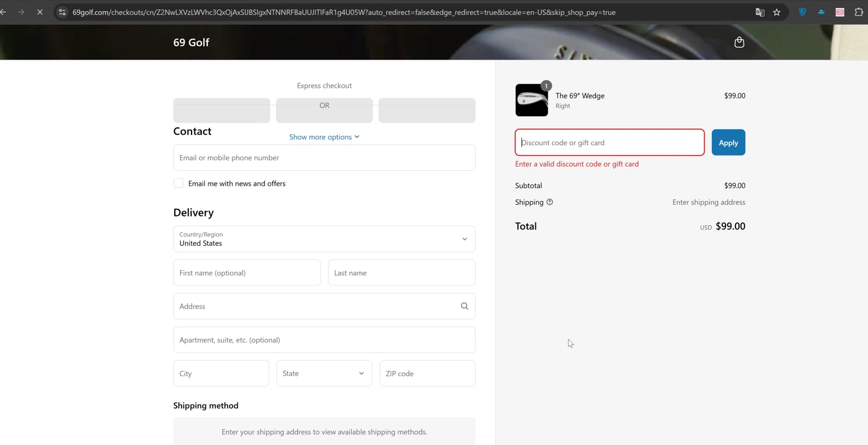The height and width of the screenshot is (445, 868).
Task: Click the Subtotal label
Action: tap(528, 186)
